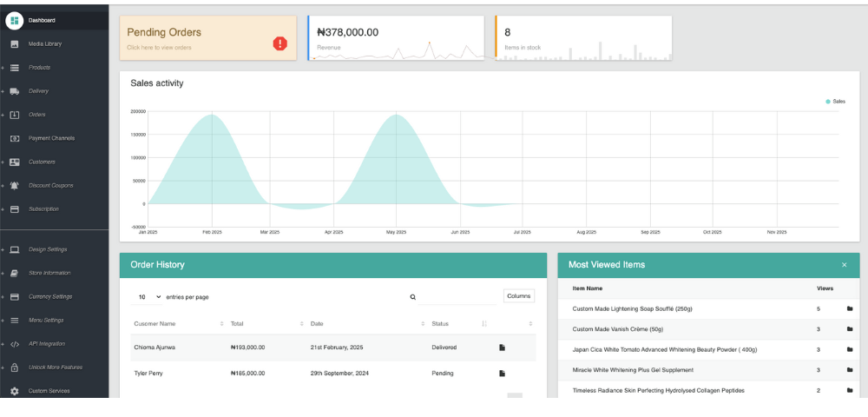
Task: Open order document icon for Chioma Ajunwa
Action: click(502, 347)
